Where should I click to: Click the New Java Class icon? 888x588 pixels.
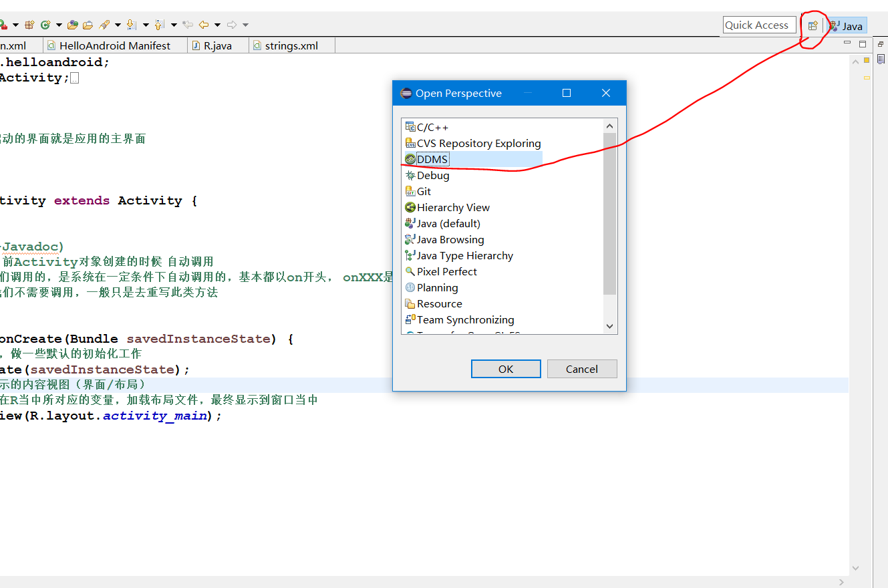[x=45, y=25]
